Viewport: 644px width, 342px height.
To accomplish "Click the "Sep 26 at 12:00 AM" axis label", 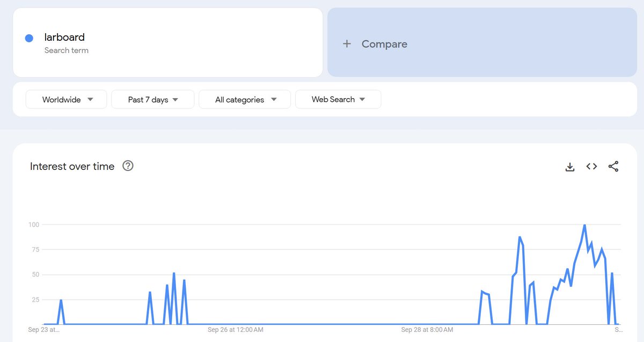I will (236, 330).
